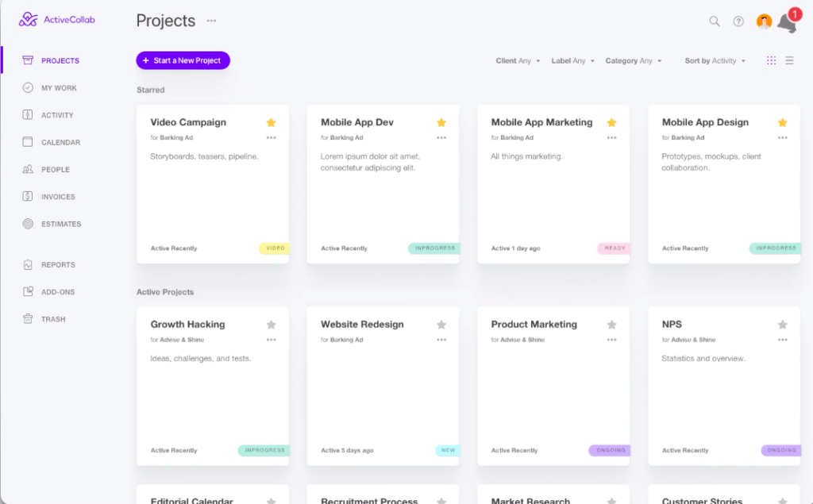Open options dots beside Projects title
813x504 pixels.
tap(211, 21)
